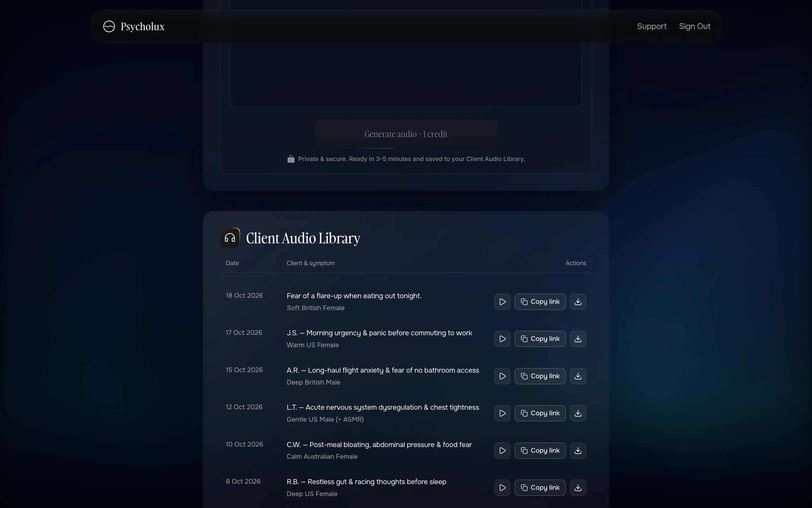Click the Private & secure notice text
The height and width of the screenshot is (508, 812).
click(x=411, y=159)
